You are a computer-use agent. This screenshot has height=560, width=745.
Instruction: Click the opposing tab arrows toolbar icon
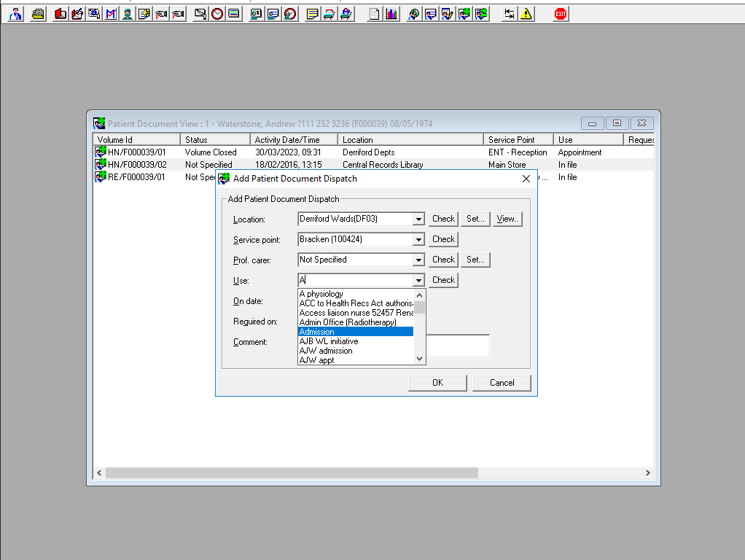click(510, 14)
